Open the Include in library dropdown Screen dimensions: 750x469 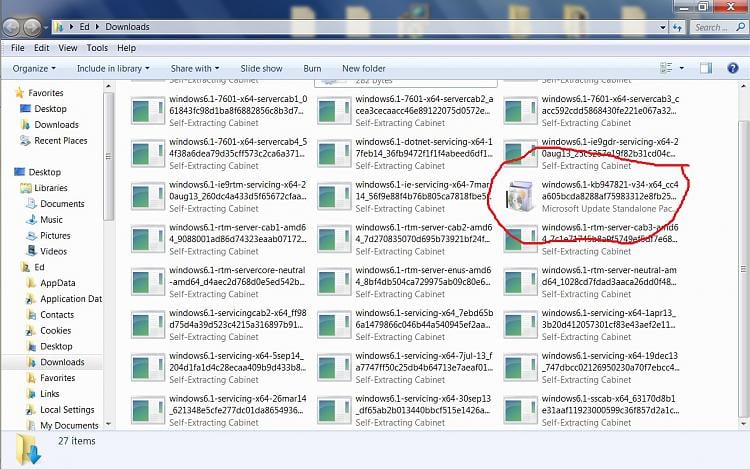[x=113, y=68]
